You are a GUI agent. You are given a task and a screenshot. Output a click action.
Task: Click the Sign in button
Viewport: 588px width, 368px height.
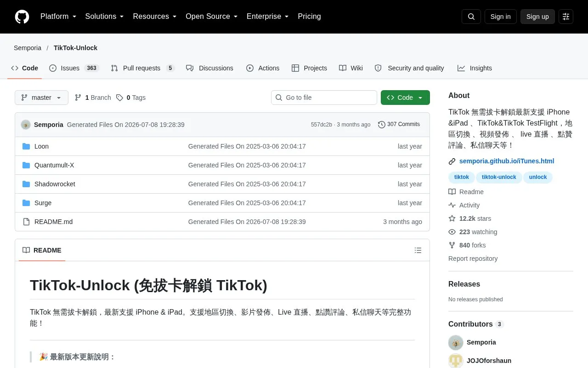pyautogui.click(x=500, y=17)
